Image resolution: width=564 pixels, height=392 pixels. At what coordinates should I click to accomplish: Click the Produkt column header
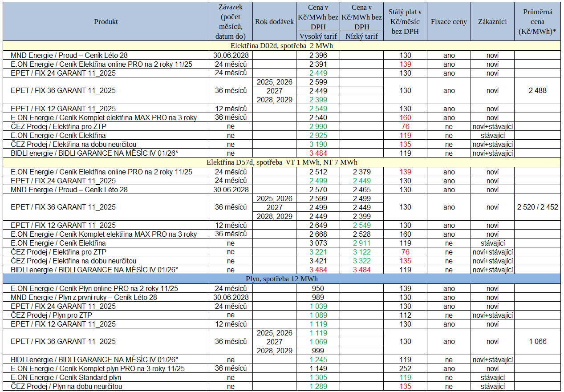pyautogui.click(x=106, y=22)
